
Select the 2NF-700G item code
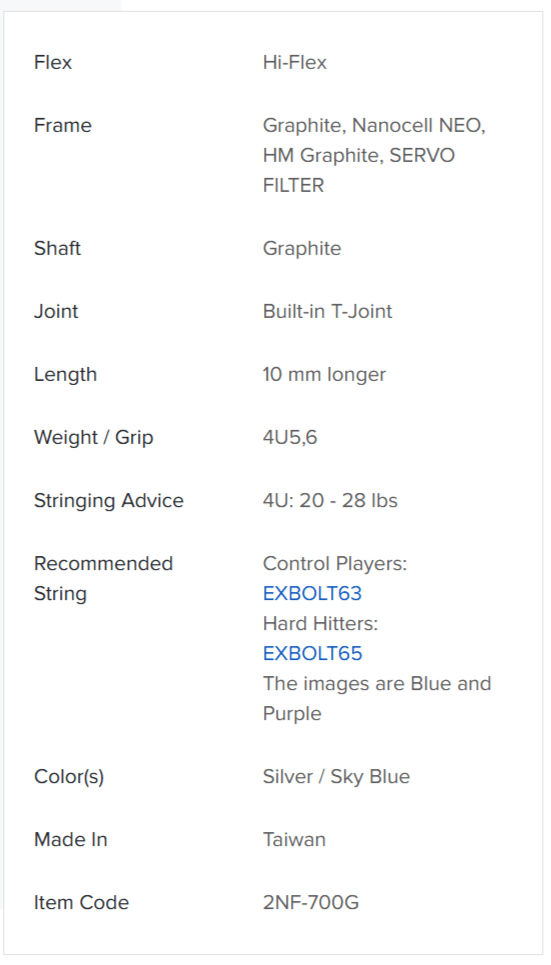click(311, 902)
